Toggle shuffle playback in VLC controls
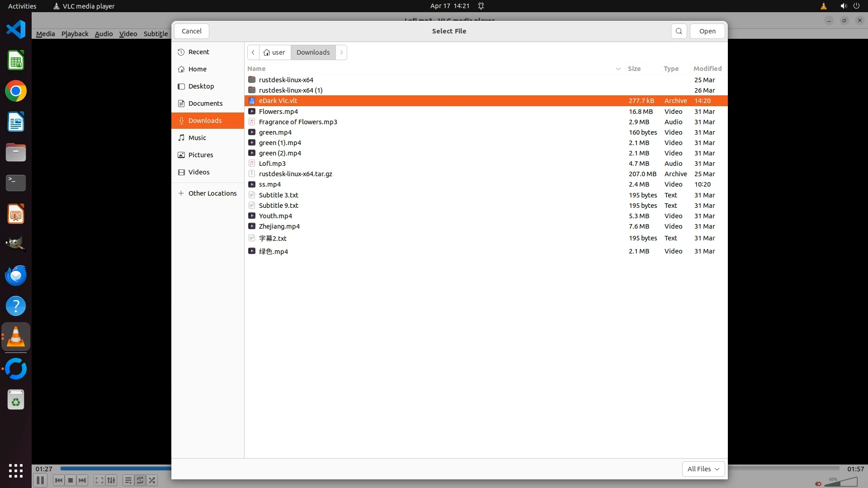Screen dimensions: 868x488 [x=152, y=480]
